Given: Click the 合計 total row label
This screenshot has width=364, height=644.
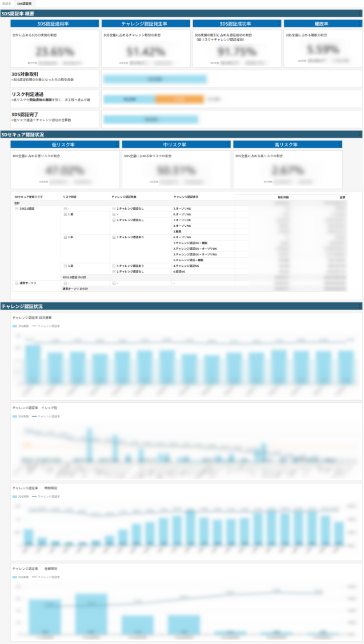Looking at the screenshot, I should coord(17,203).
